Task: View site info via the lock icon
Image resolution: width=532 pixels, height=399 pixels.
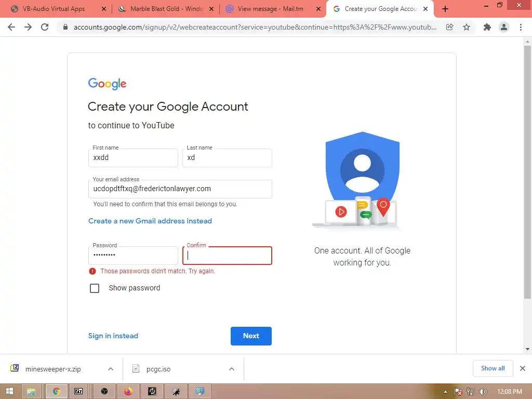Action: (x=65, y=27)
